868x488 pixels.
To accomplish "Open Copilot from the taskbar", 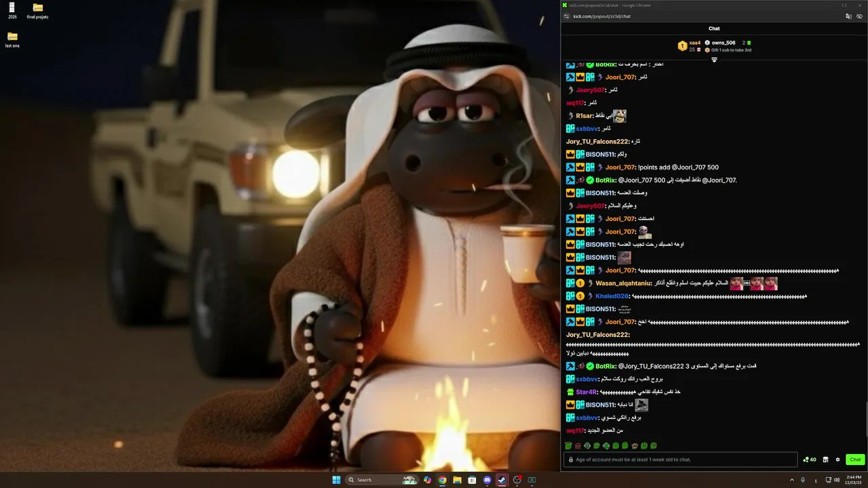I will pos(427,480).
